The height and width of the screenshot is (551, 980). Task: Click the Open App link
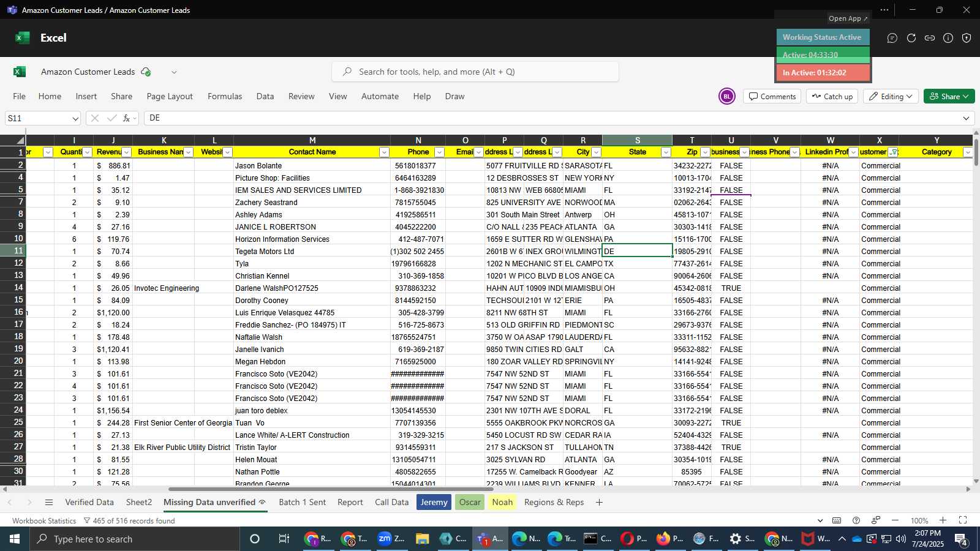[x=848, y=18]
